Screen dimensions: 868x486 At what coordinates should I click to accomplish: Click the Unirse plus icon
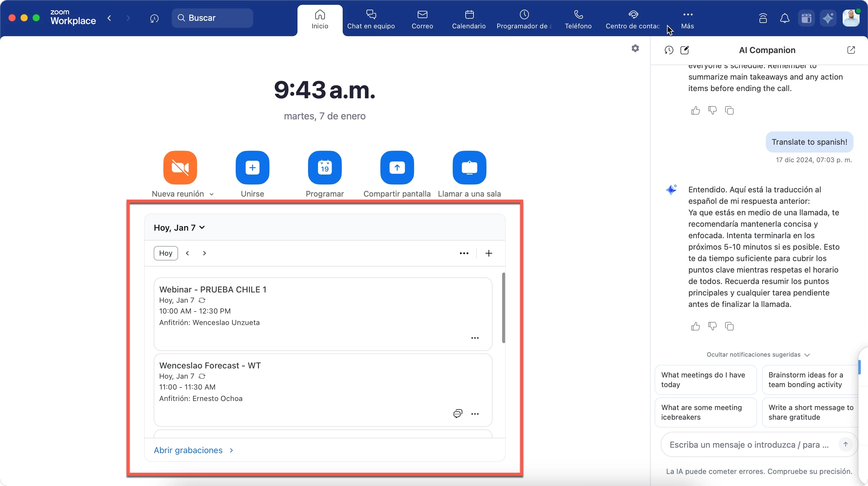[x=252, y=168]
